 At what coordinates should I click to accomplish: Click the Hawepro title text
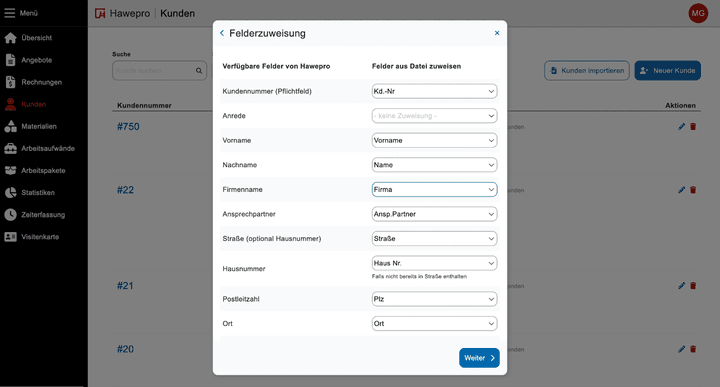pos(130,13)
